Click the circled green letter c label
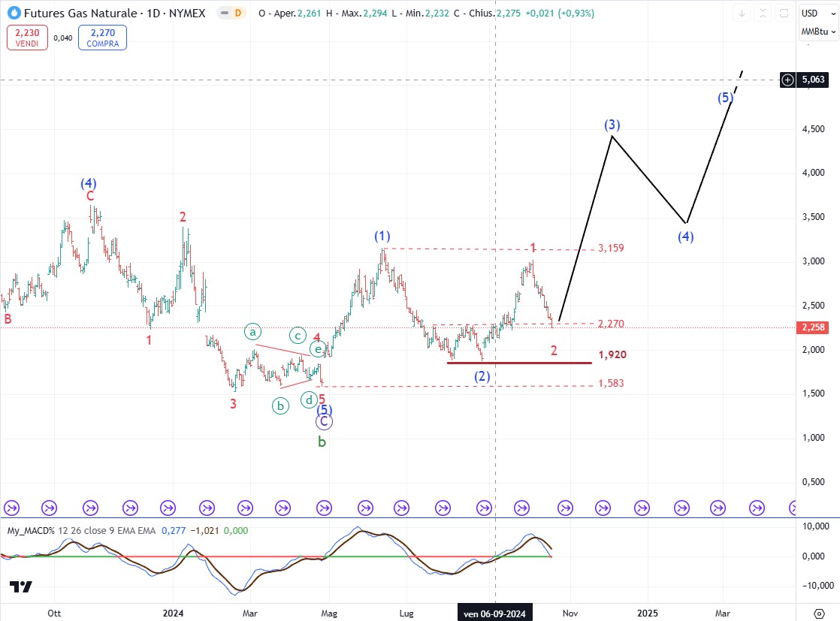The image size is (840, 621). [x=298, y=336]
